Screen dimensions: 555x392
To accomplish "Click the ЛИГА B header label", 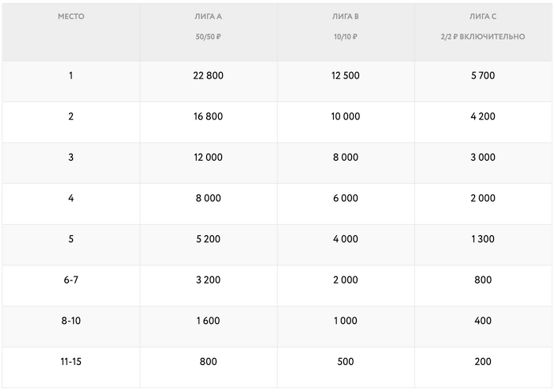I will pos(346,17).
